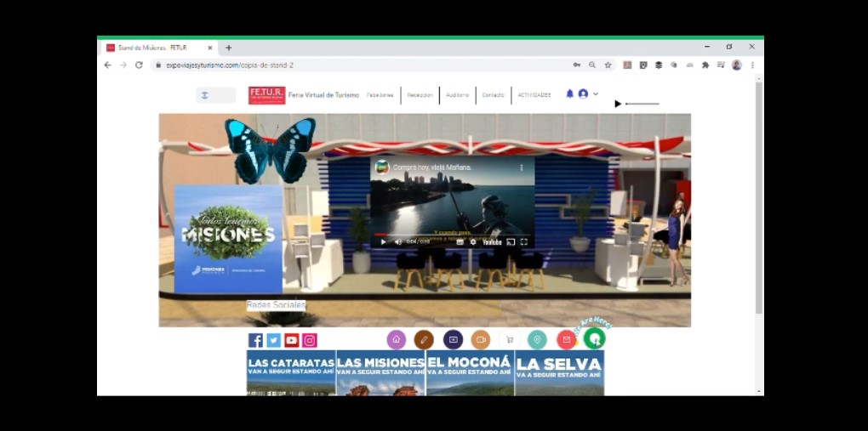Open the video's three-dot more options
868x431 pixels.
point(522,167)
